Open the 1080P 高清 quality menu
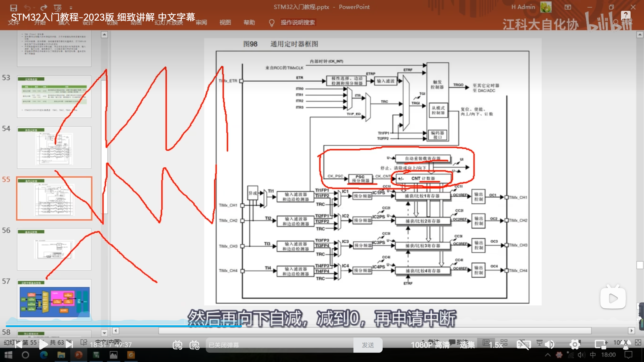This screenshot has width=644, height=362. (x=430, y=345)
